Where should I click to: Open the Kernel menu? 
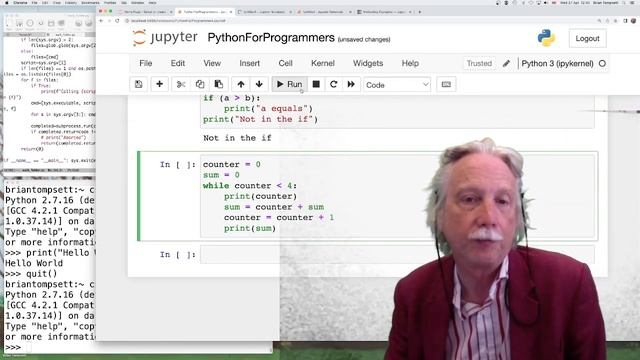(x=323, y=63)
